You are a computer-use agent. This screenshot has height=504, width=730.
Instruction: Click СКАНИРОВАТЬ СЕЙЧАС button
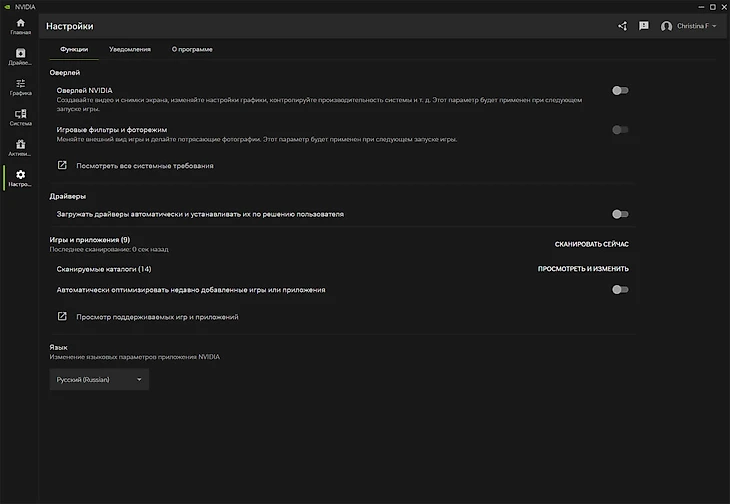[x=591, y=244]
